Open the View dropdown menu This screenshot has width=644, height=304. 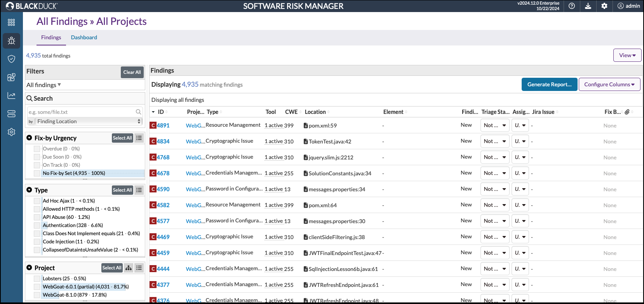tap(627, 55)
